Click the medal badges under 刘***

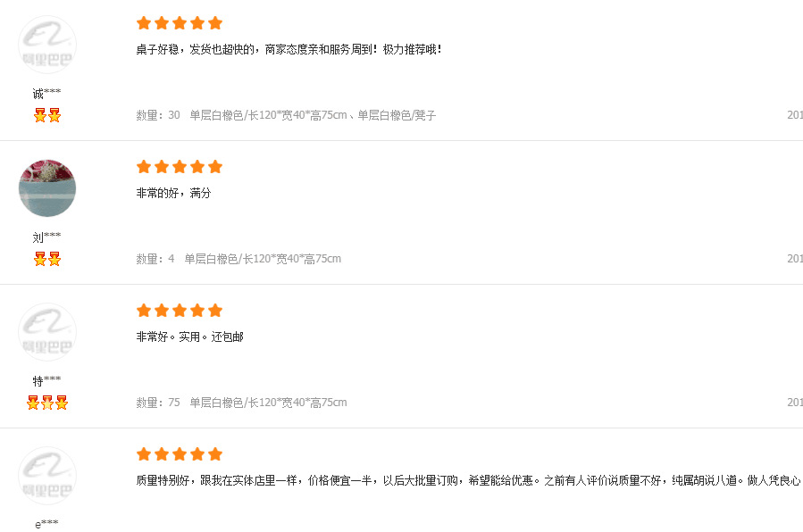(x=47, y=259)
